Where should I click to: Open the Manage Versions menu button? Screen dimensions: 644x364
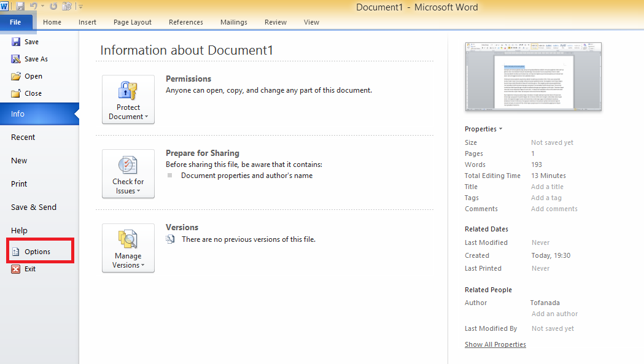coord(128,248)
